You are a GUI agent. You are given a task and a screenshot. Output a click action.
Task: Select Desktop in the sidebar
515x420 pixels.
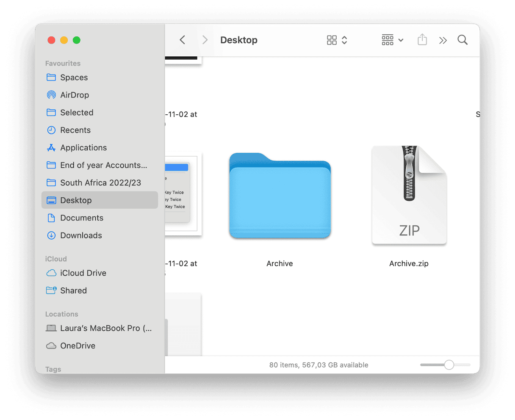[x=76, y=200]
